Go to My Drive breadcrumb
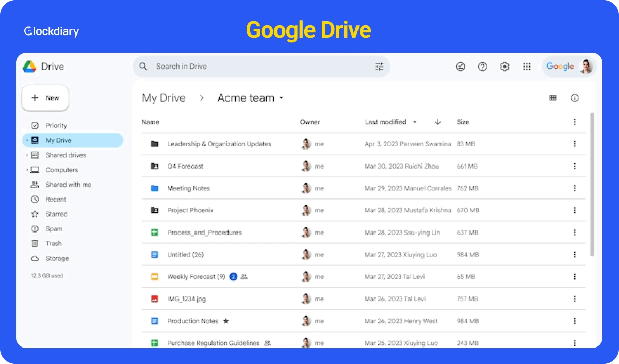The width and height of the screenshot is (619, 364). point(164,98)
